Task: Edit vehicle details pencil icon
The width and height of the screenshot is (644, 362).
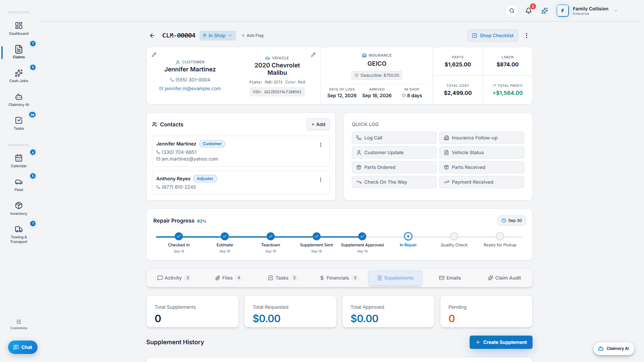Action: (313, 55)
